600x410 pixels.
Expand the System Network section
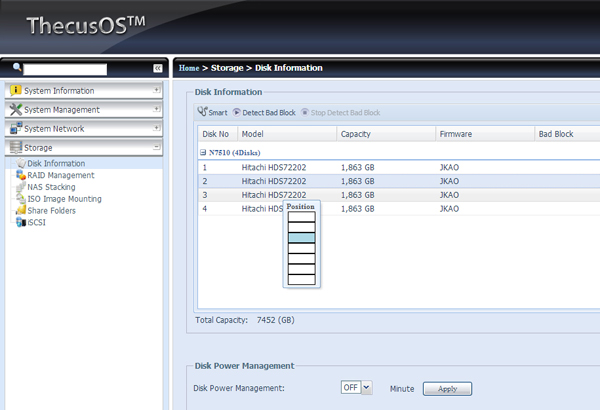point(157,128)
